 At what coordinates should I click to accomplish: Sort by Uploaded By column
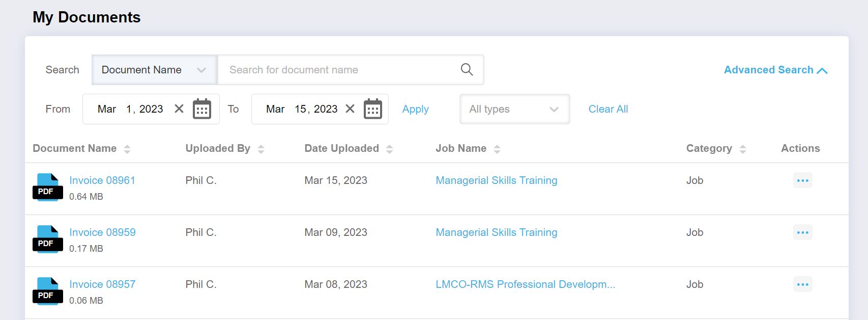tap(261, 149)
